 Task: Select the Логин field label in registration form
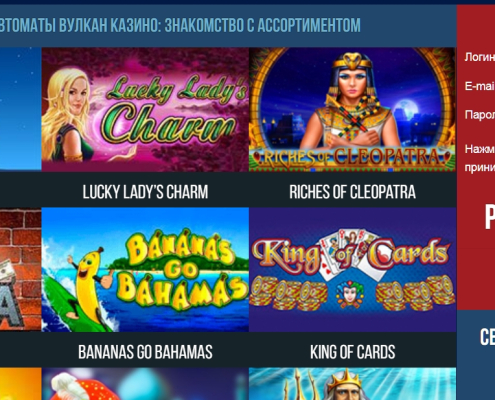[x=480, y=57]
